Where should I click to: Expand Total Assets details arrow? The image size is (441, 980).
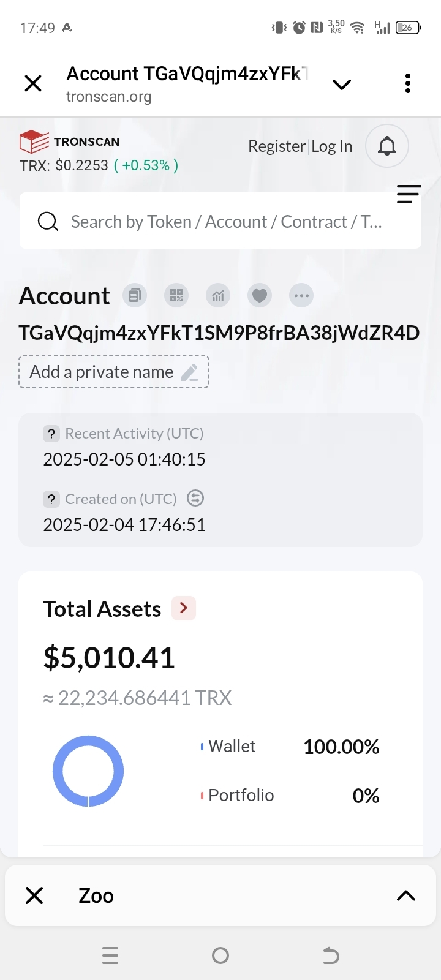184,608
